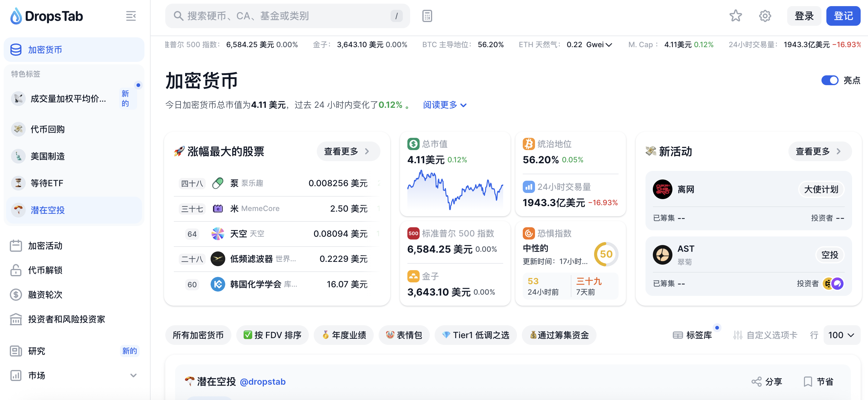Focus the coin search field
This screenshot has width=868, height=400.
(x=286, y=16)
